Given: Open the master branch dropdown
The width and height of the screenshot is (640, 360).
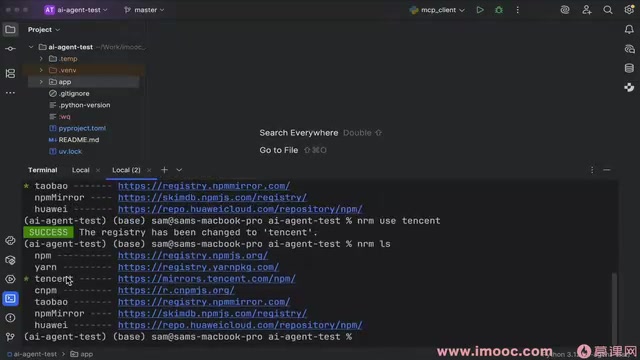Looking at the screenshot, I should [144, 10].
